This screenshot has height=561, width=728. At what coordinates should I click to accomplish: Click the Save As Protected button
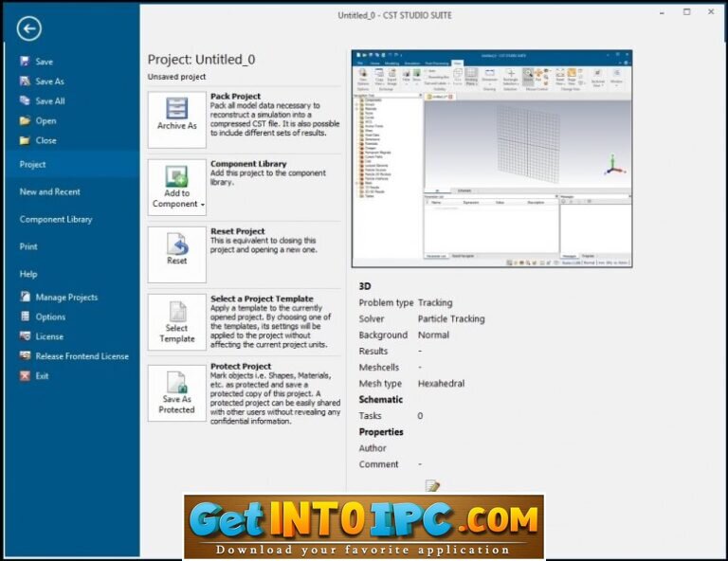177,393
